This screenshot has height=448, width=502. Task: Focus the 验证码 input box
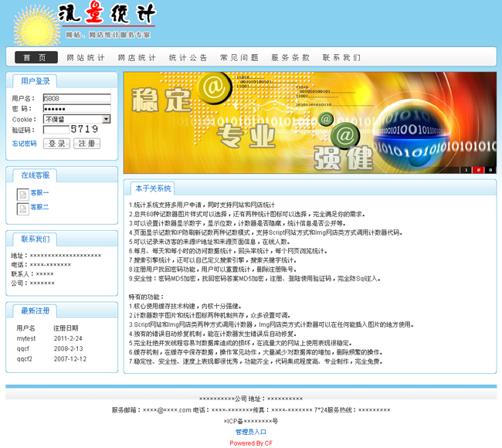pyautogui.click(x=56, y=130)
